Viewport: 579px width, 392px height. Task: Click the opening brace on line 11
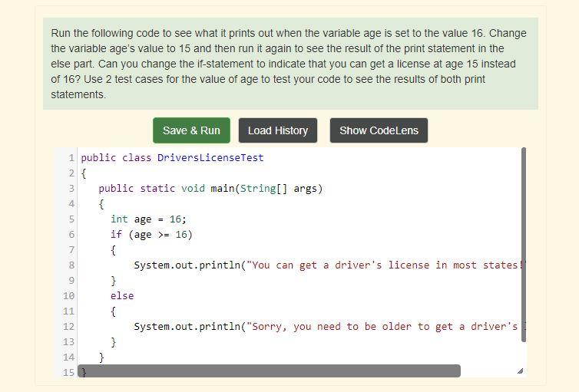pos(114,312)
